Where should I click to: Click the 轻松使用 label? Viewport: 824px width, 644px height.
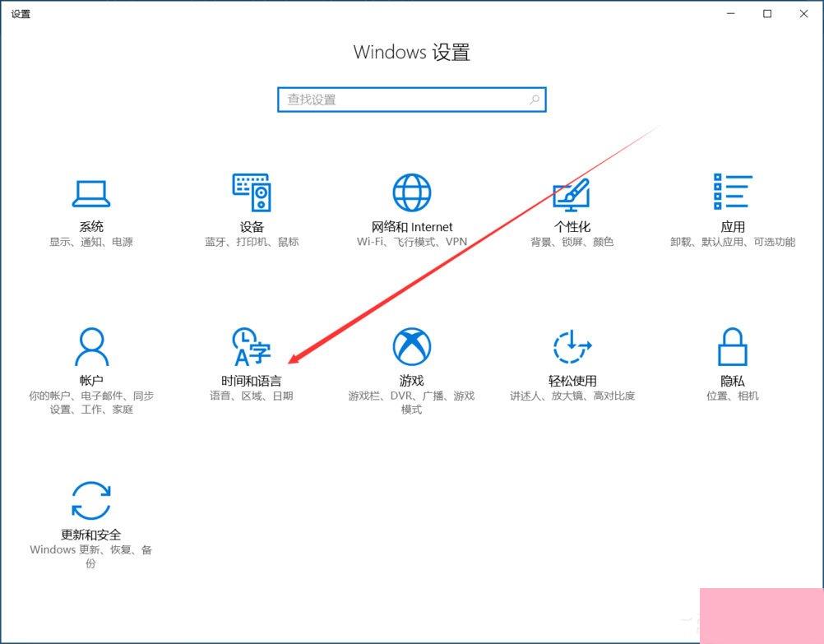[x=572, y=381]
